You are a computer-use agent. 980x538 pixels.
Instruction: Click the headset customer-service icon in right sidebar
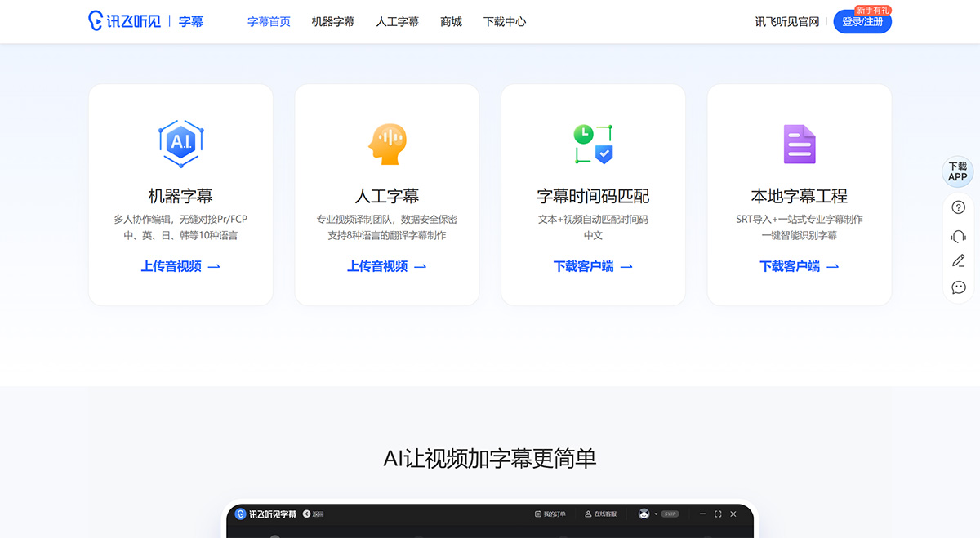[958, 237]
